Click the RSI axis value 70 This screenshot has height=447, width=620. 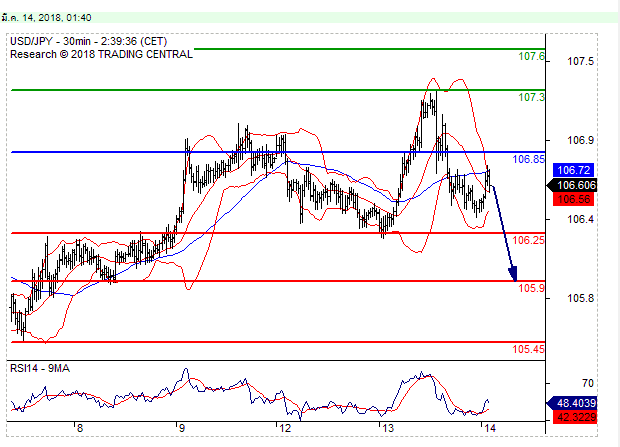pyautogui.click(x=588, y=383)
